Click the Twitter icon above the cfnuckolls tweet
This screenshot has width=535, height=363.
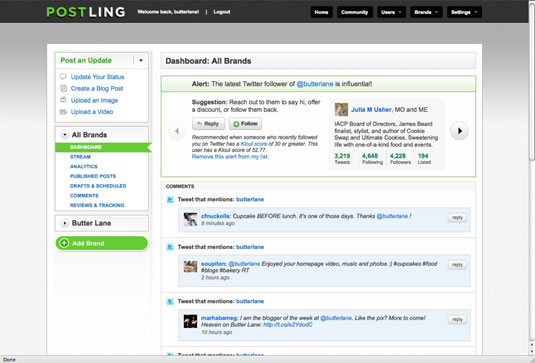[x=170, y=200]
